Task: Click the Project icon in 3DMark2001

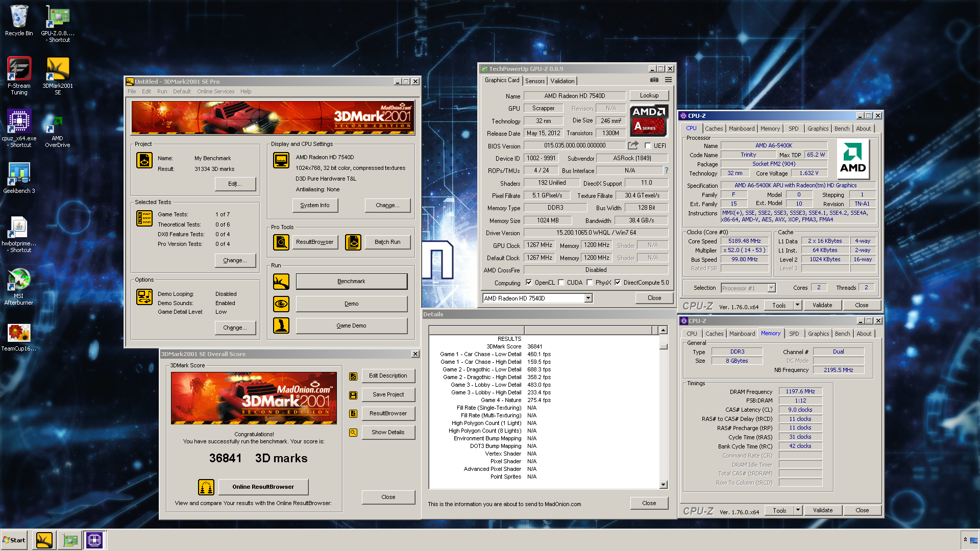Action: click(144, 160)
